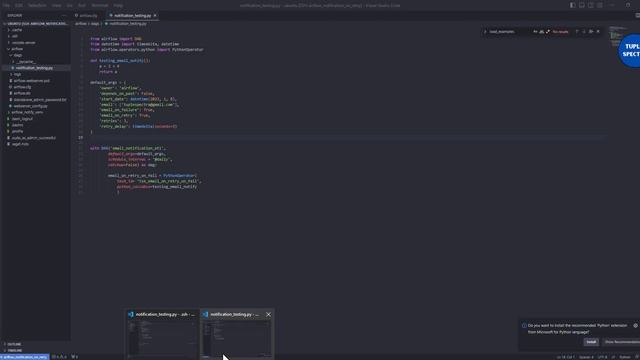Open the Selection menu

coord(37,5)
